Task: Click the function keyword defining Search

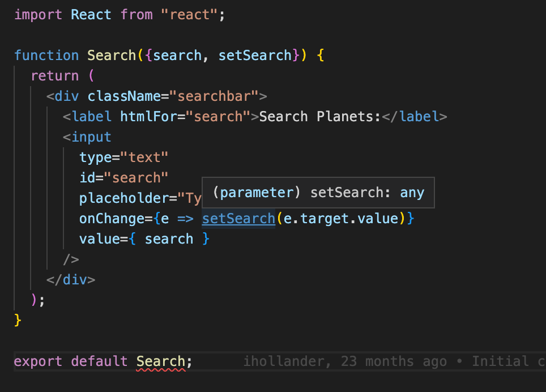Action: [46, 55]
